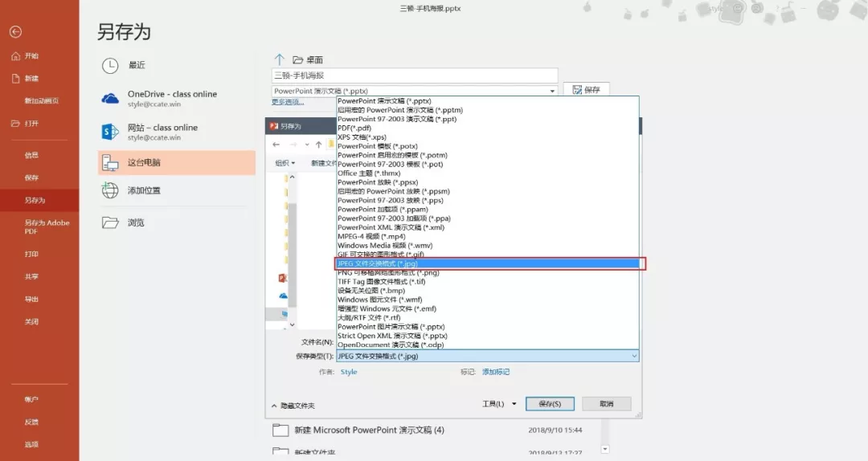
Task: Click the 最近 clock icon
Action: (110, 65)
